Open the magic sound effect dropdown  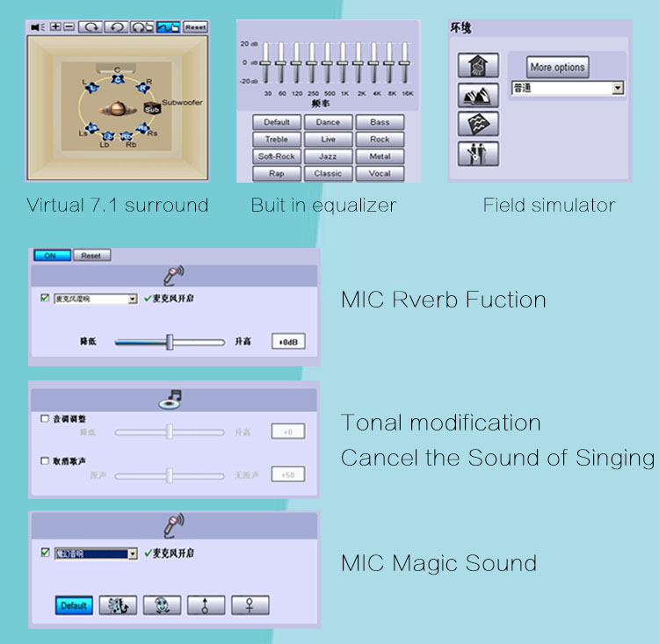pos(133,554)
